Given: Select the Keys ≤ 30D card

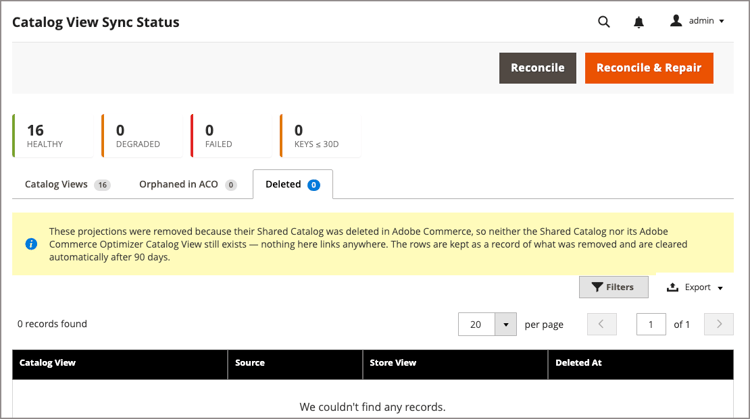Looking at the screenshot, I should [320, 136].
